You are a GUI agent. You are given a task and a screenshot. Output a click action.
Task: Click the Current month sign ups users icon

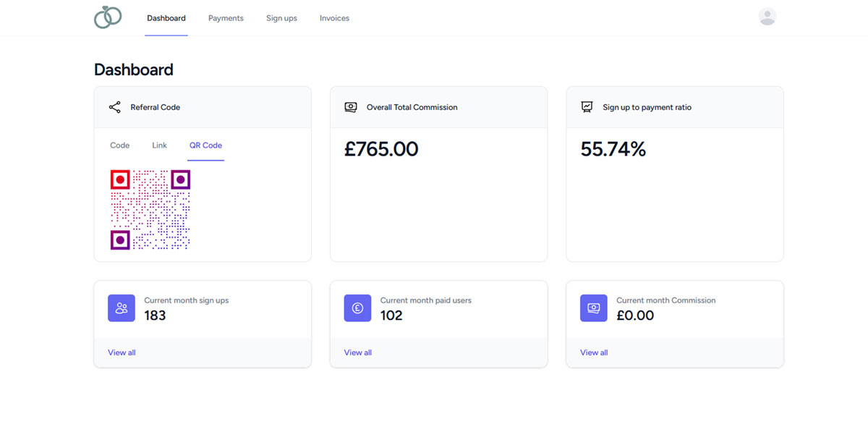121,308
